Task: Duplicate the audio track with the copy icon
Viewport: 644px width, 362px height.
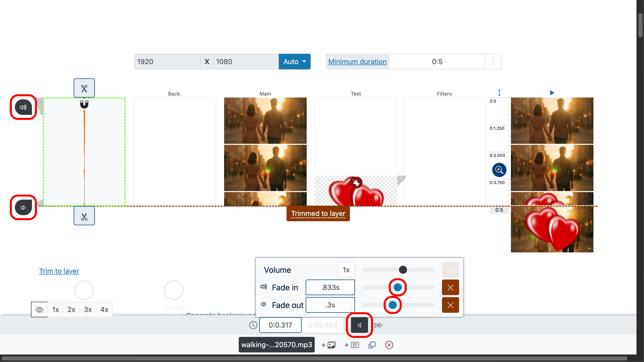Action: [372, 345]
